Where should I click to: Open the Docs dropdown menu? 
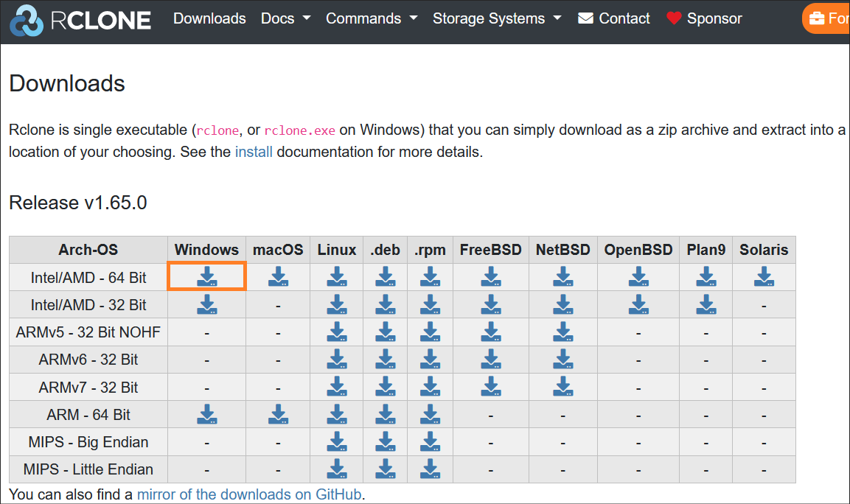(x=286, y=18)
